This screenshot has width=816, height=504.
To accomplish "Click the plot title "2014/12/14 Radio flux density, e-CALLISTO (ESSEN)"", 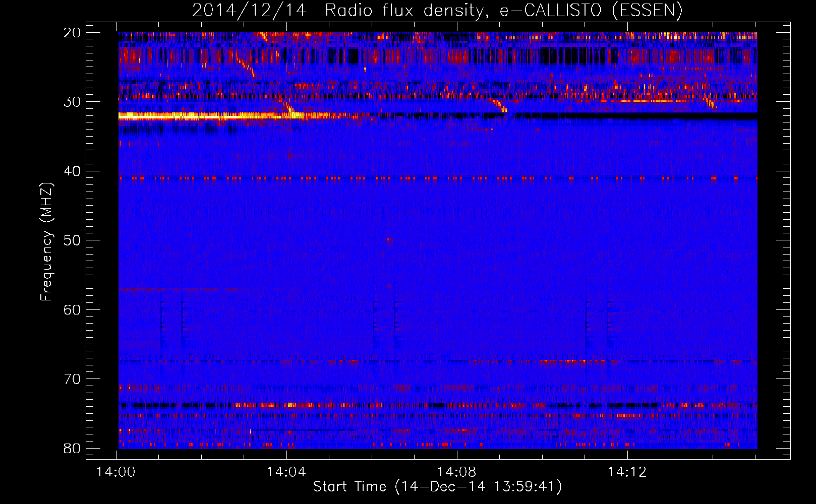I will tap(437, 11).
